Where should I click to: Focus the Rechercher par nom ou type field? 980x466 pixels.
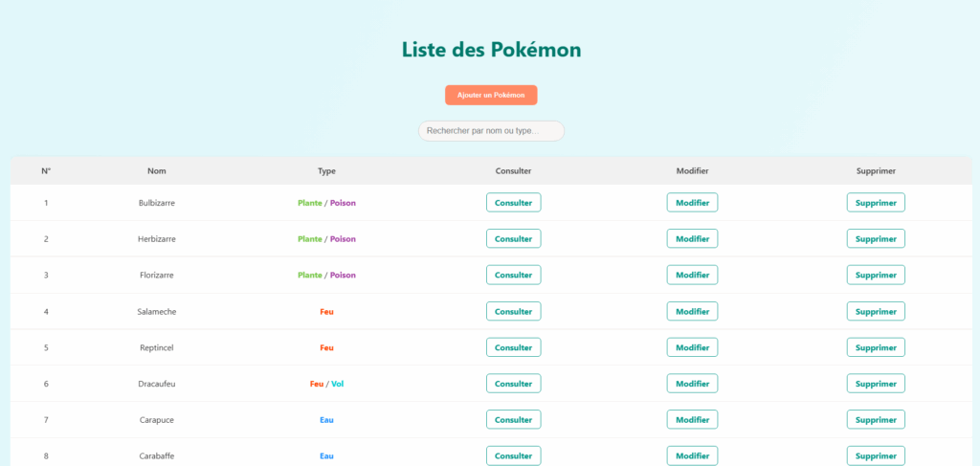[491, 131]
